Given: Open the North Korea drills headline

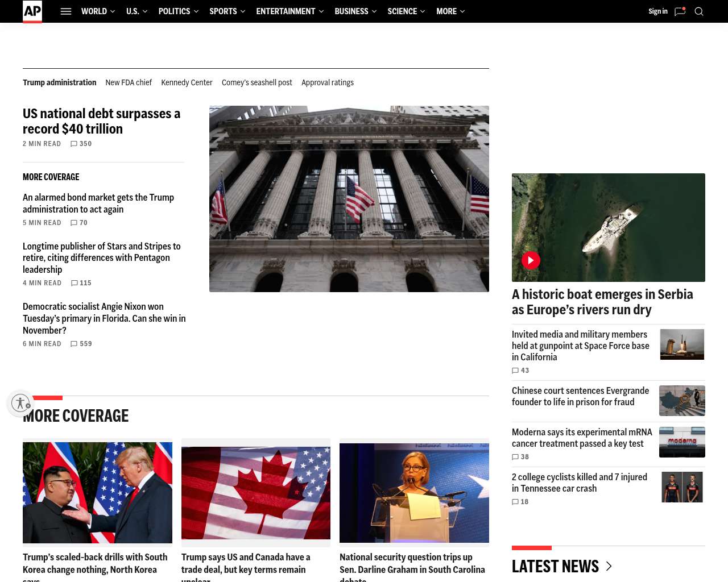Looking at the screenshot, I should [x=95, y=567].
